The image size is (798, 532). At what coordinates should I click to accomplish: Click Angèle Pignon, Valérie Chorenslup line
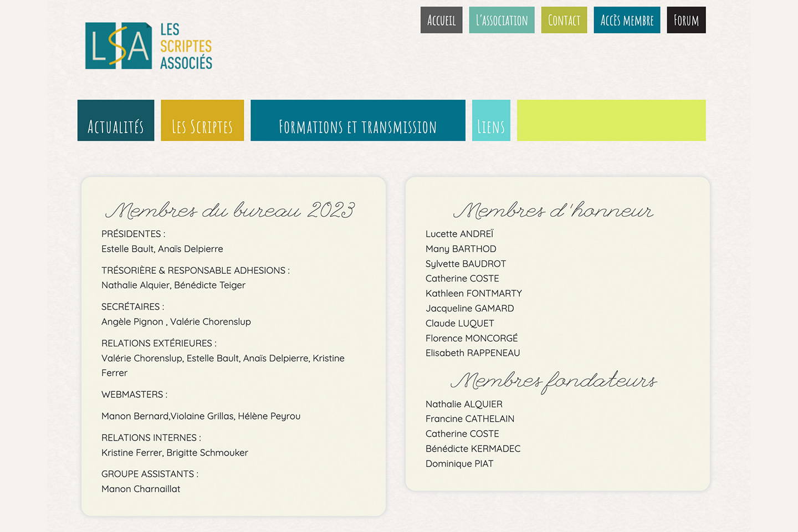click(176, 321)
